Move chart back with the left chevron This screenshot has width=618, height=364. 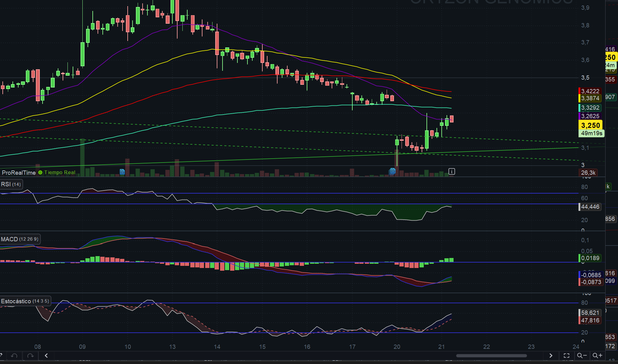click(x=46, y=355)
